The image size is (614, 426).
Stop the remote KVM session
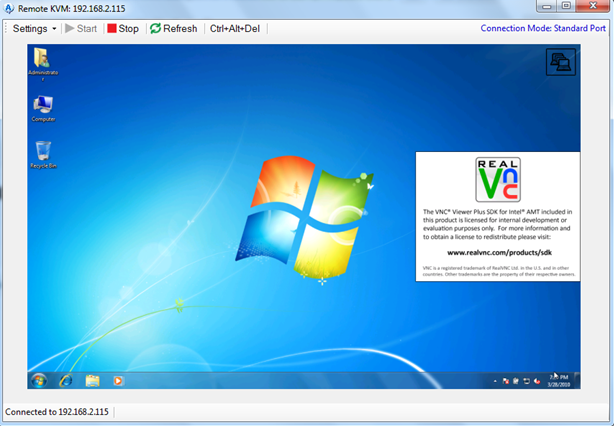click(x=123, y=29)
